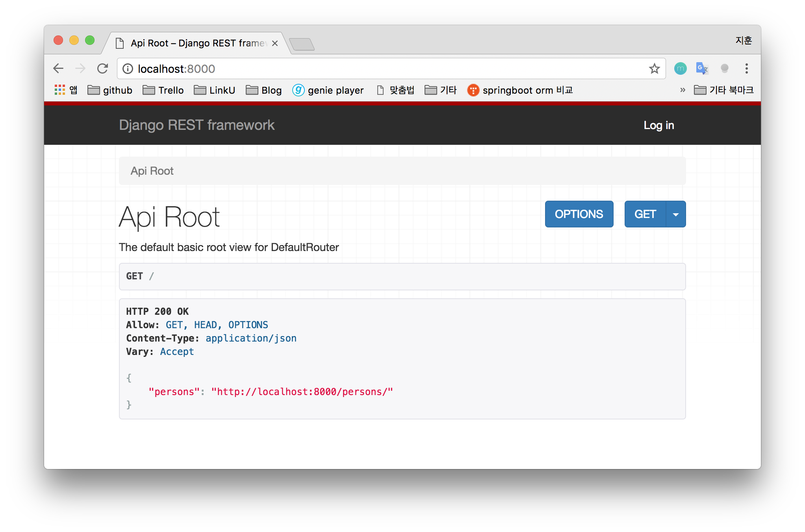Viewport: 805px width, 532px height.
Task: Click the localhost:8000 address bar
Action: [391, 69]
